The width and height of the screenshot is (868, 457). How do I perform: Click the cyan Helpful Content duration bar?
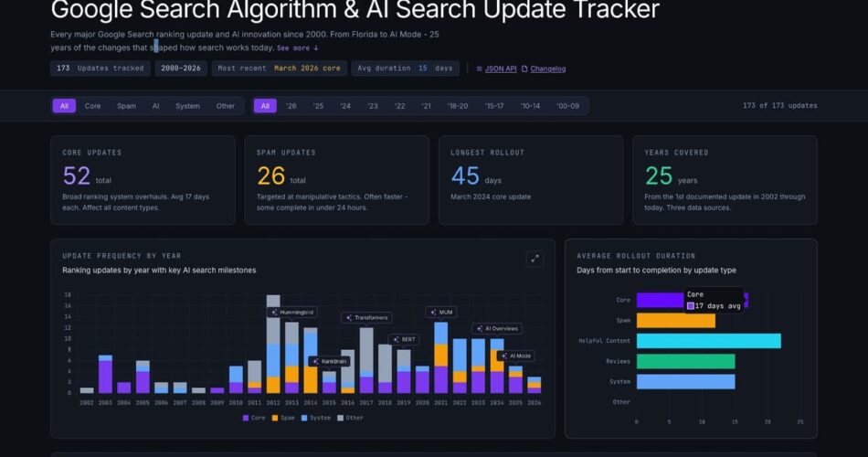[708, 341]
